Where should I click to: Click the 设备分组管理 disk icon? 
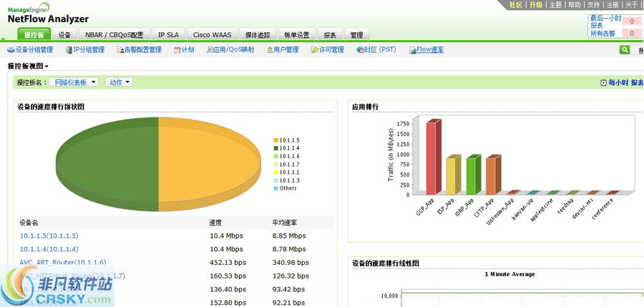(x=11, y=49)
